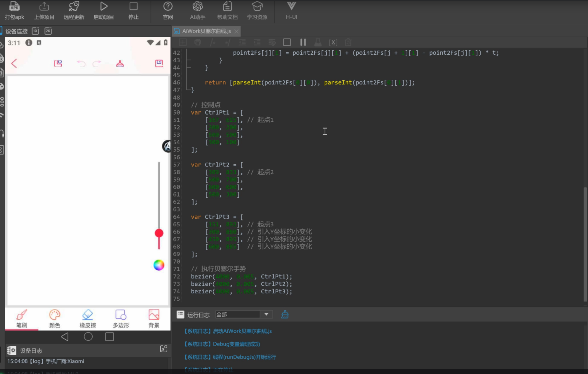The image size is (588, 374).
Task: Click the 'var CtrlPt2 = [' line
Action: (x=217, y=165)
